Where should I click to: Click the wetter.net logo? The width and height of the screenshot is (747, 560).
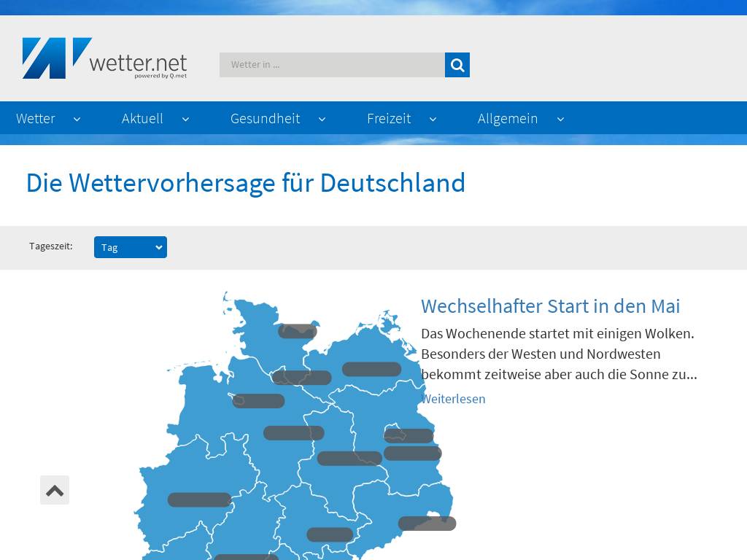point(104,58)
